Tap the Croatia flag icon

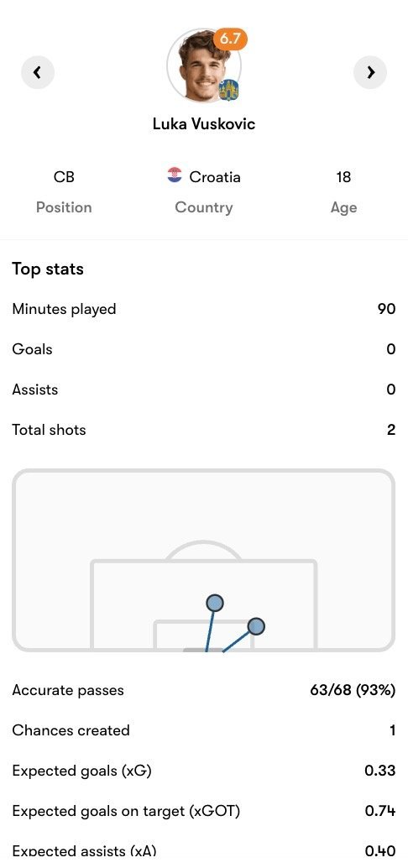pos(175,175)
